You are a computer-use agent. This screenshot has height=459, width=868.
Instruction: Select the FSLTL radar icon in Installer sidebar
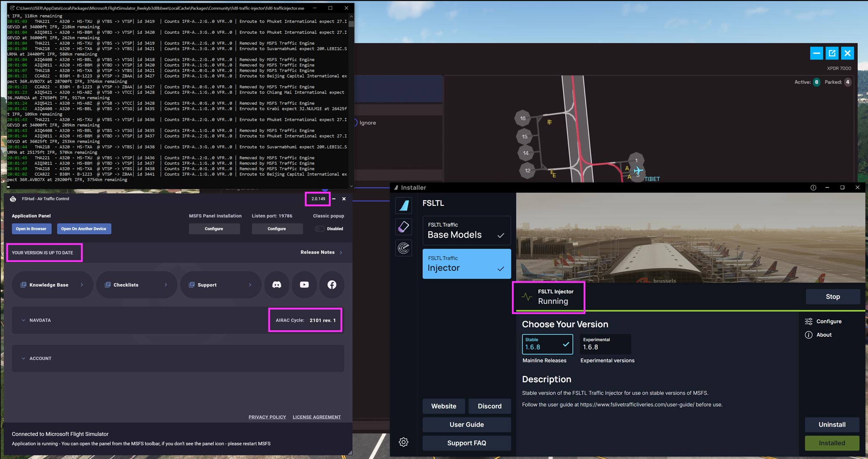403,248
